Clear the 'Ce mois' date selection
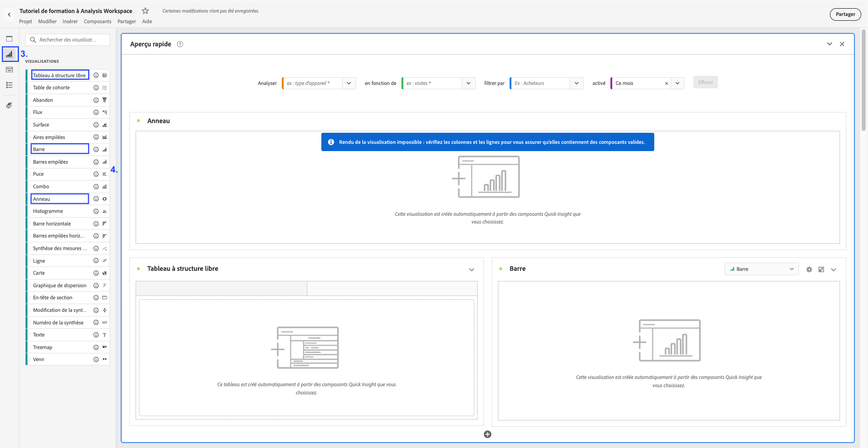 (666, 84)
